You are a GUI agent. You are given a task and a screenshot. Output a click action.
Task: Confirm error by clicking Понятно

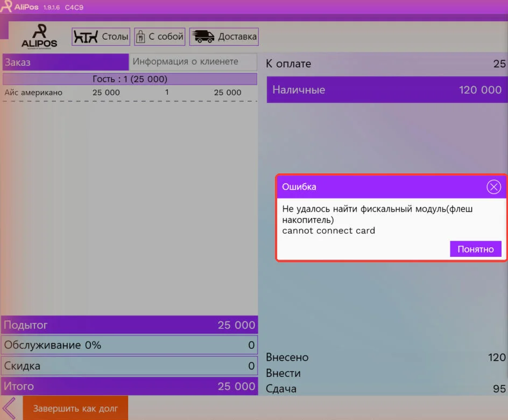coord(475,249)
